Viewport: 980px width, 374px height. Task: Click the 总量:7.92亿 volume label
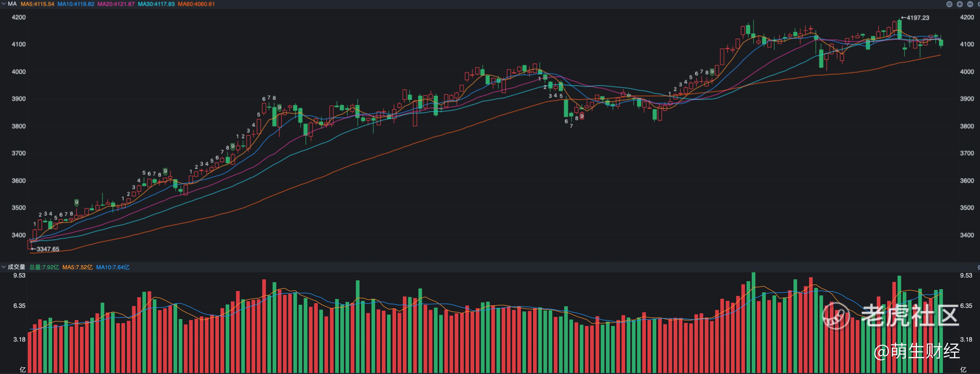tap(44, 267)
